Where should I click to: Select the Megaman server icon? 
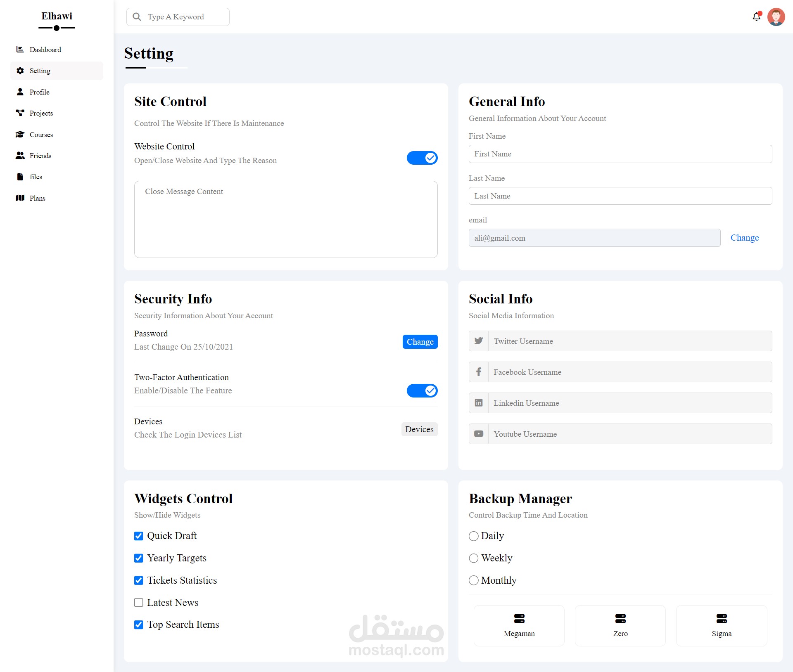point(519,618)
